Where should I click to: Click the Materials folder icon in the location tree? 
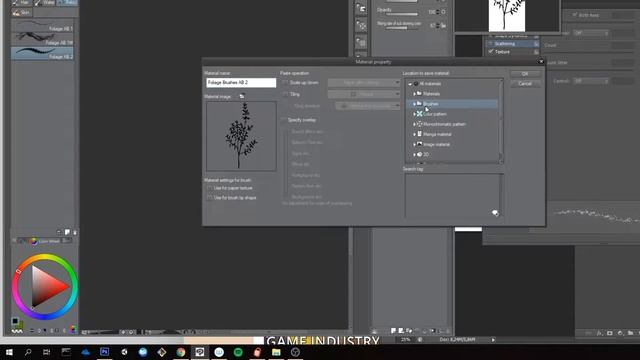click(419, 93)
